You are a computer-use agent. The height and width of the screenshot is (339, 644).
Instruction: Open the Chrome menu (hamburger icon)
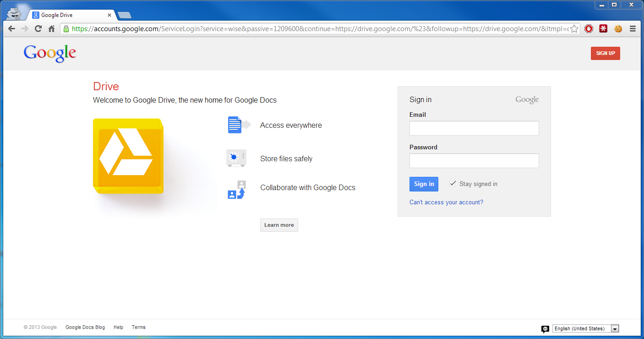click(x=633, y=28)
